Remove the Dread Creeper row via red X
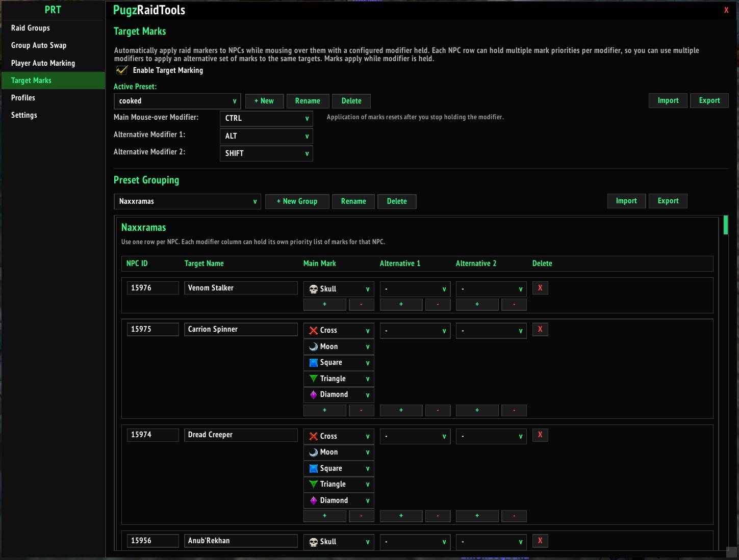 (x=540, y=435)
